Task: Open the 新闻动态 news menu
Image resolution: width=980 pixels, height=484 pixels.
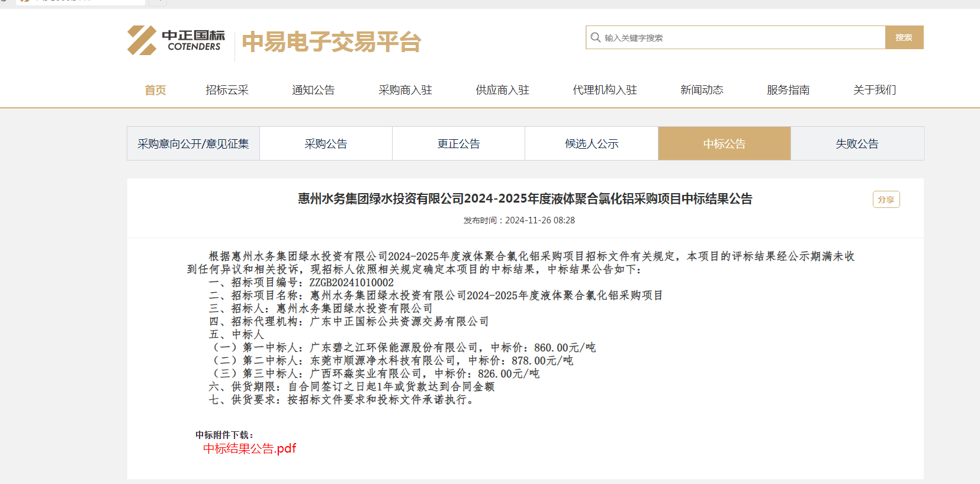Action: [702, 90]
